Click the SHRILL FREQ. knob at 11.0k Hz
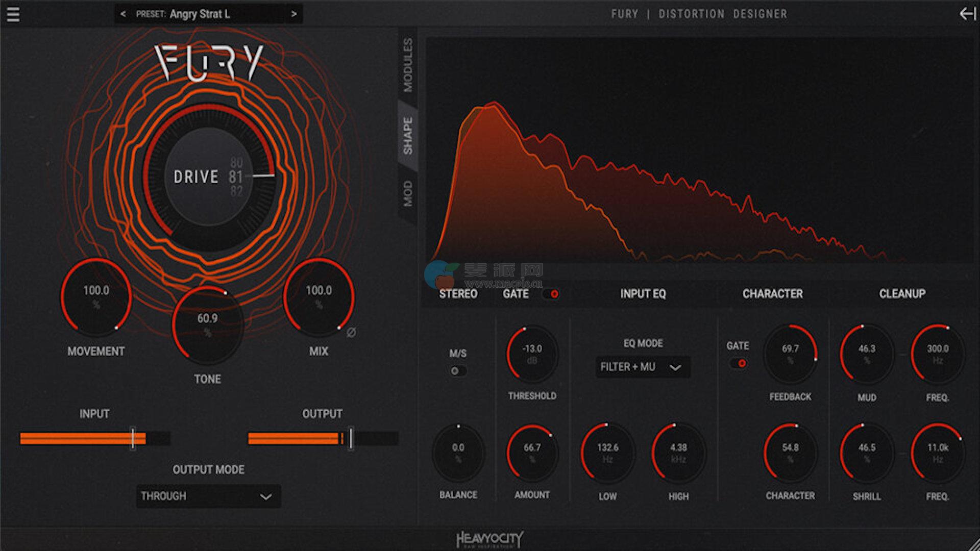This screenshot has height=551, width=980. point(938,453)
